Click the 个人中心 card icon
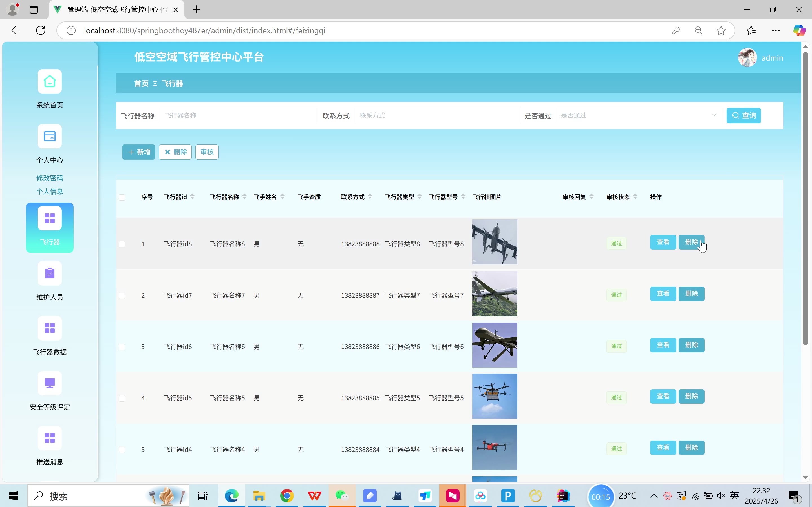 click(50, 137)
